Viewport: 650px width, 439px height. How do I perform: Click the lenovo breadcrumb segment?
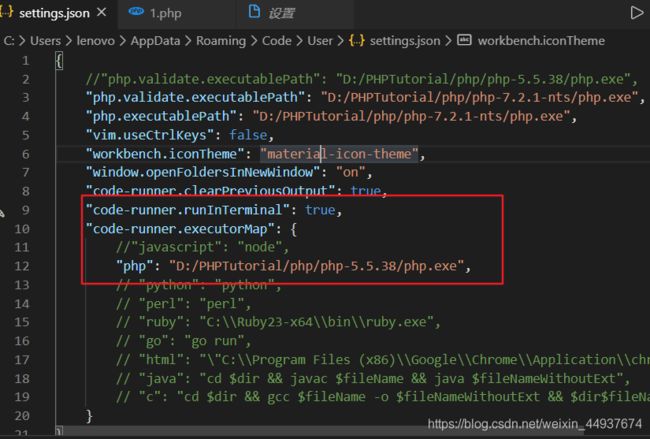pyautogui.click(x=95, y=41)
